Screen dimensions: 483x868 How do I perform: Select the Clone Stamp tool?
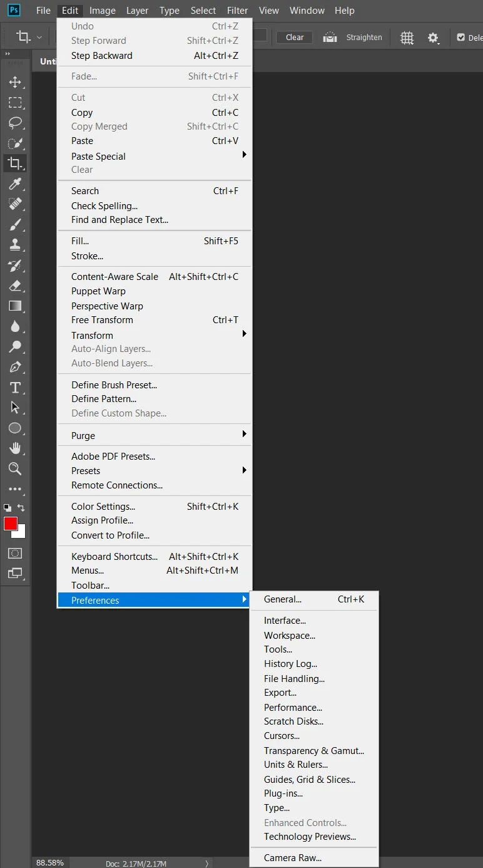click(15, 245)
